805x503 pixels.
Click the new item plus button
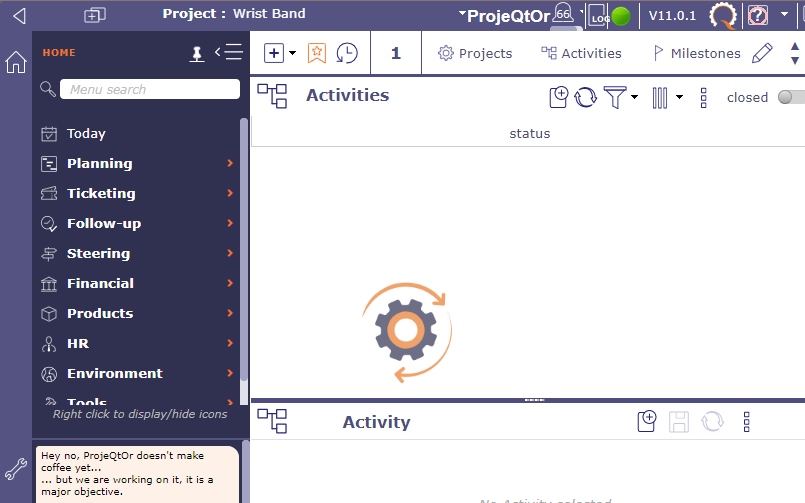274,53
